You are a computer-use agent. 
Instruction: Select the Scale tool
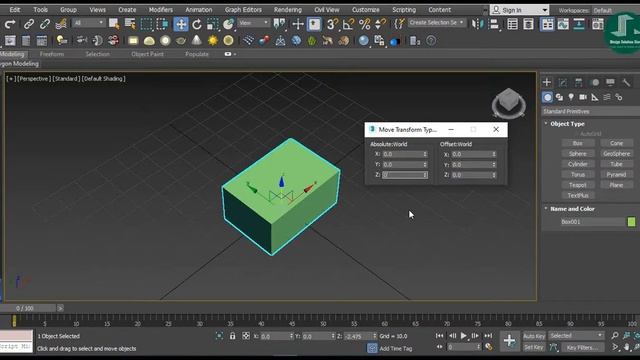212,24
